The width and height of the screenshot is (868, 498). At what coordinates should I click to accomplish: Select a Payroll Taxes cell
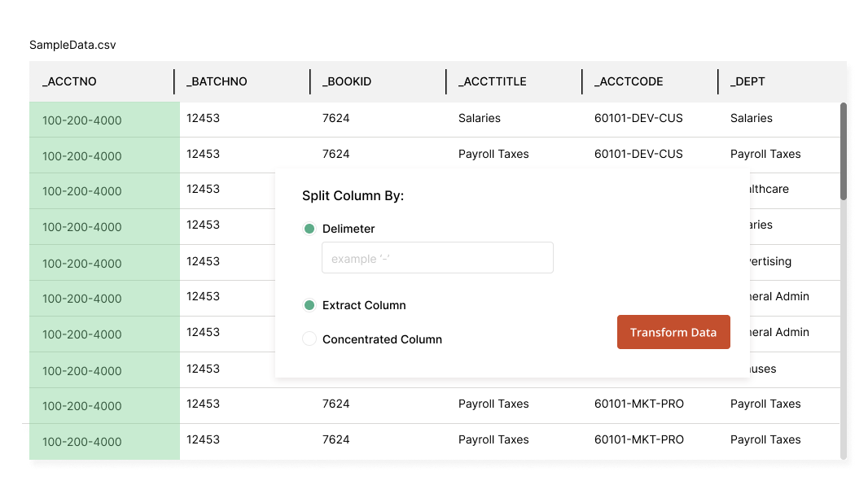(x=493, y=154)
